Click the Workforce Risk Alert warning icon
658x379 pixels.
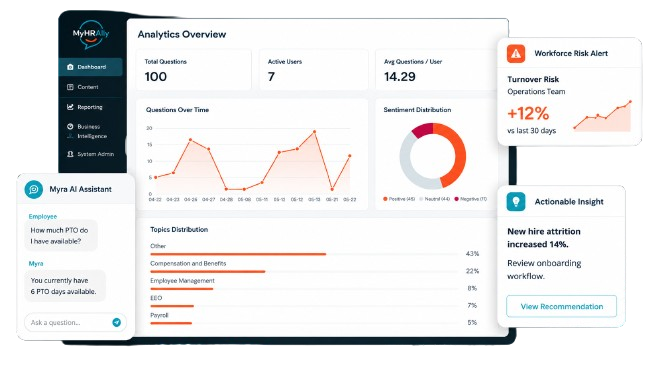click(x=516, y=53)
